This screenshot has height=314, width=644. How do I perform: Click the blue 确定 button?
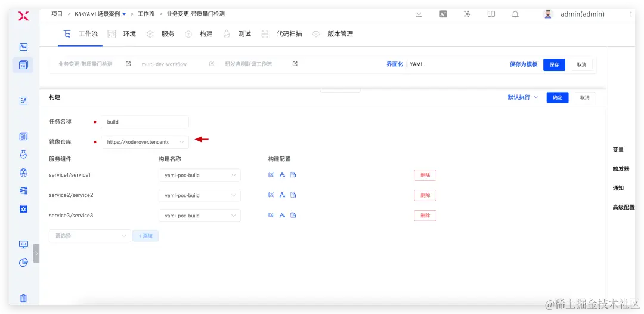click(x=558, y=97)
